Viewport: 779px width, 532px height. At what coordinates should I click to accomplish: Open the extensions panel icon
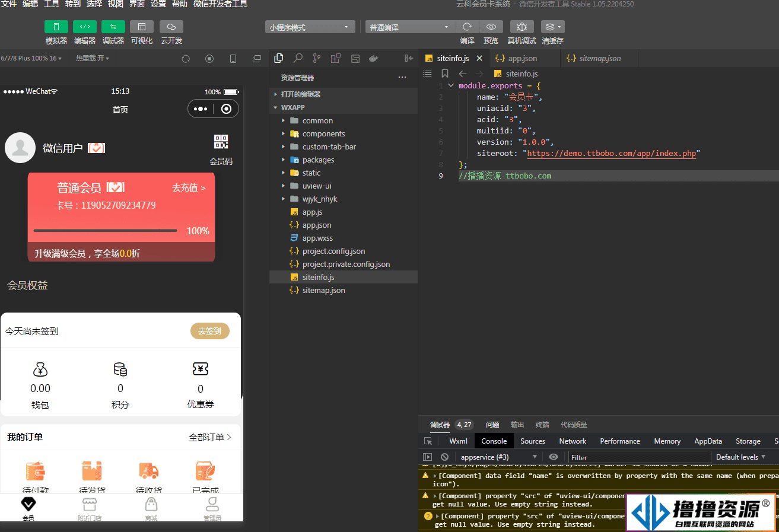click(x=336, y=58)
